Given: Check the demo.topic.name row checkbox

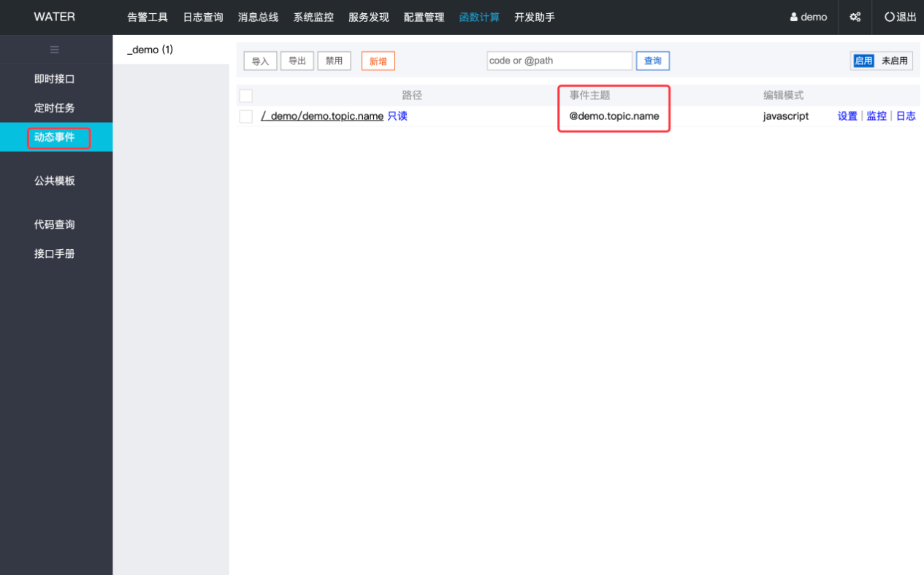Looking at the screenshot, I should [x=246, y=116].
